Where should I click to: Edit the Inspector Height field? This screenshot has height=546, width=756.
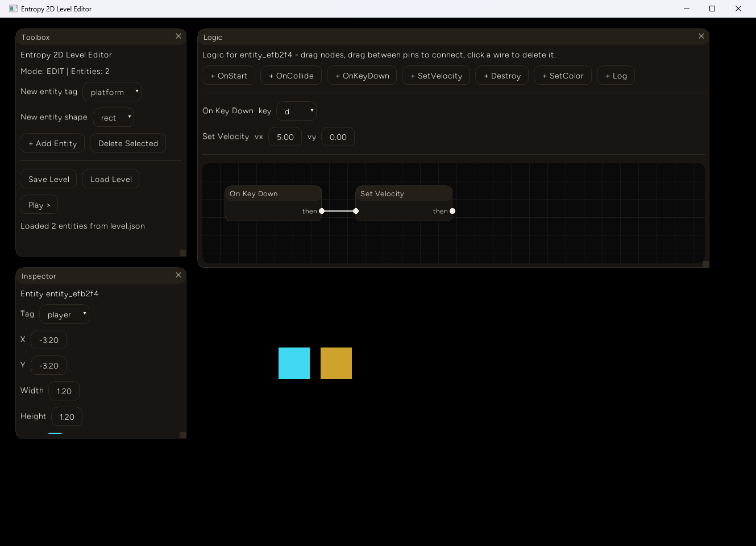pos(67,417)
